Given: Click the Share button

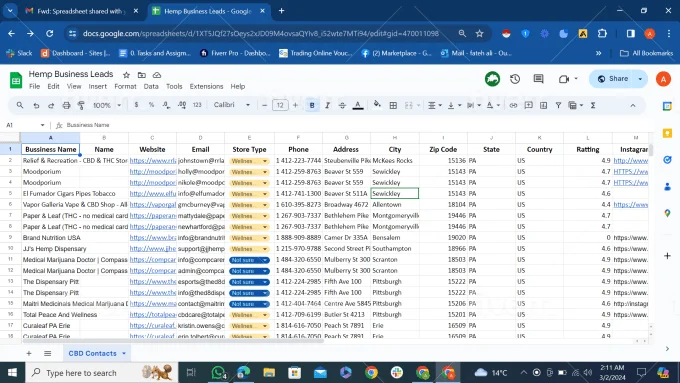Looking at the screenshot, I should pos(612,79).
